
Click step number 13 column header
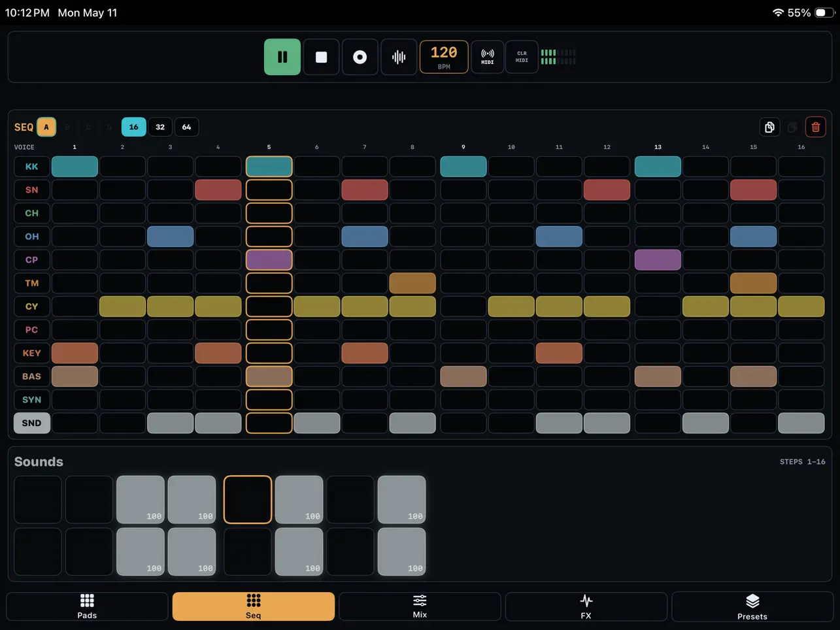658,147
